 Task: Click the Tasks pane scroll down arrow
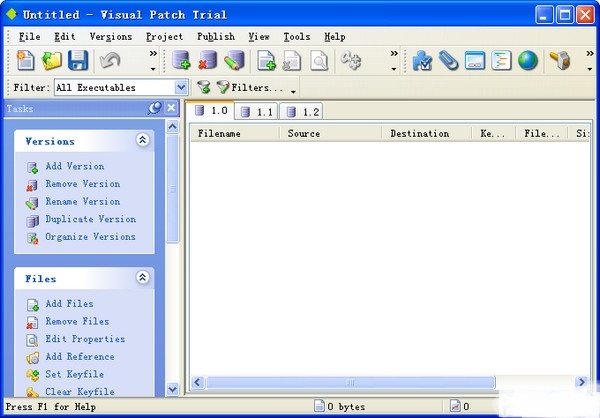(172, 389)
